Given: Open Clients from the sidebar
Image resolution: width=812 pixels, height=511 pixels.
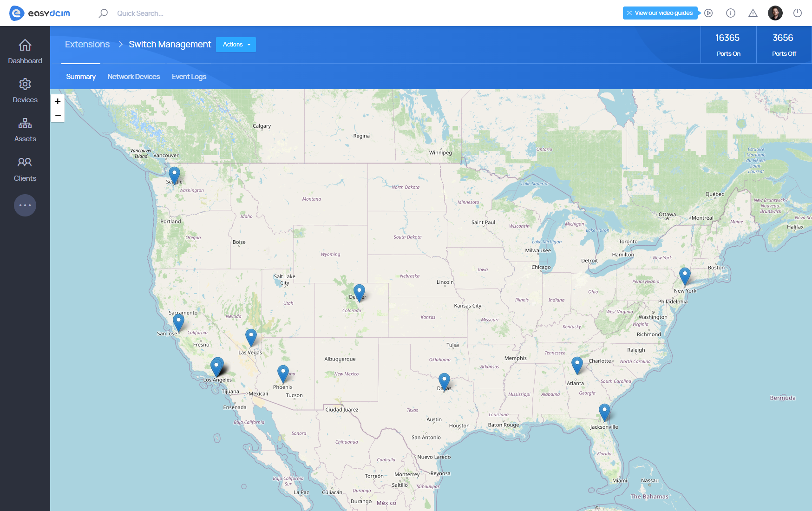Looking at the screenshot, I should click(25, 169).
